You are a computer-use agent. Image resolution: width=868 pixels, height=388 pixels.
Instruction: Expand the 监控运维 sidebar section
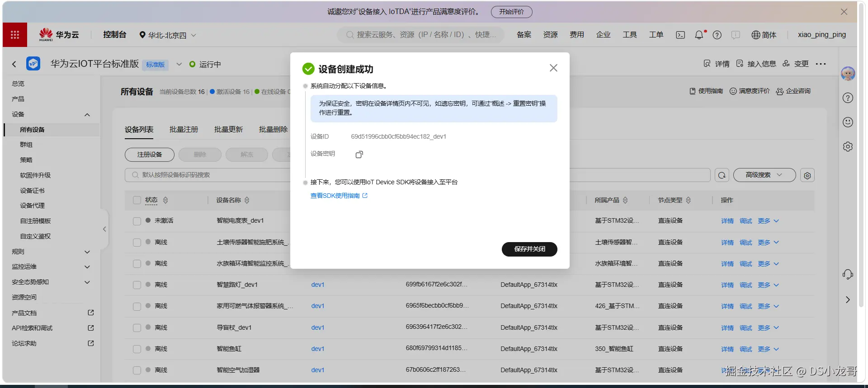click(x=87, y=267)
